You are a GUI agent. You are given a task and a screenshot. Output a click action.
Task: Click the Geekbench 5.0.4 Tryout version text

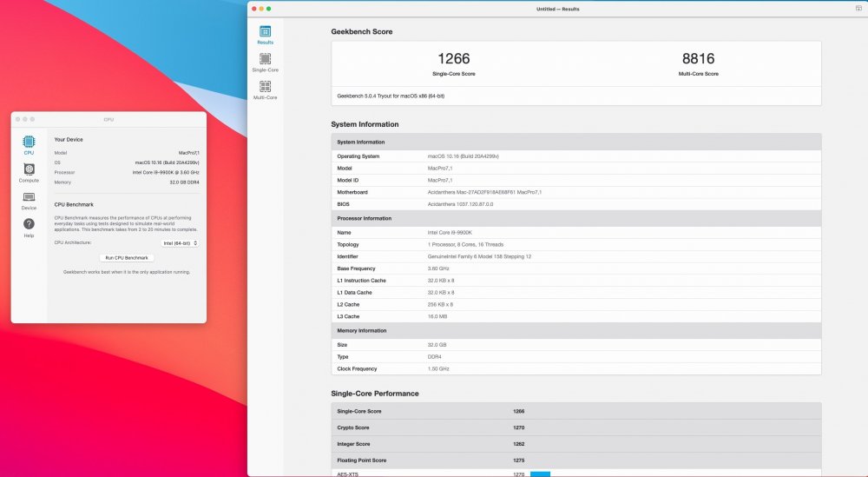coord(391,96)
